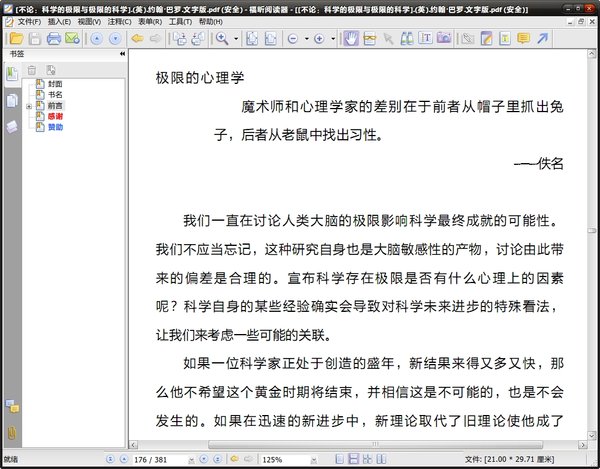
Task: Delete bookmark trash icon
Action: click(32, 70)
